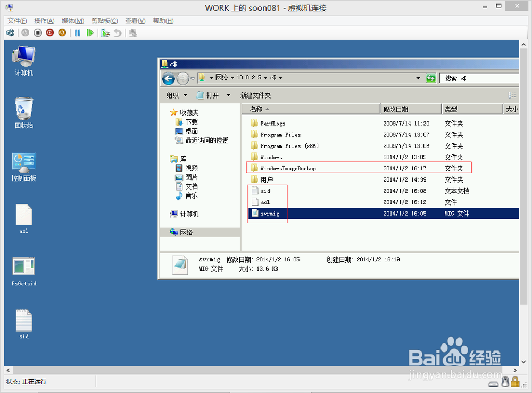Open 下载 in the navigation pane
This screenshot has width=532, height=393.
tap(187, 121)
